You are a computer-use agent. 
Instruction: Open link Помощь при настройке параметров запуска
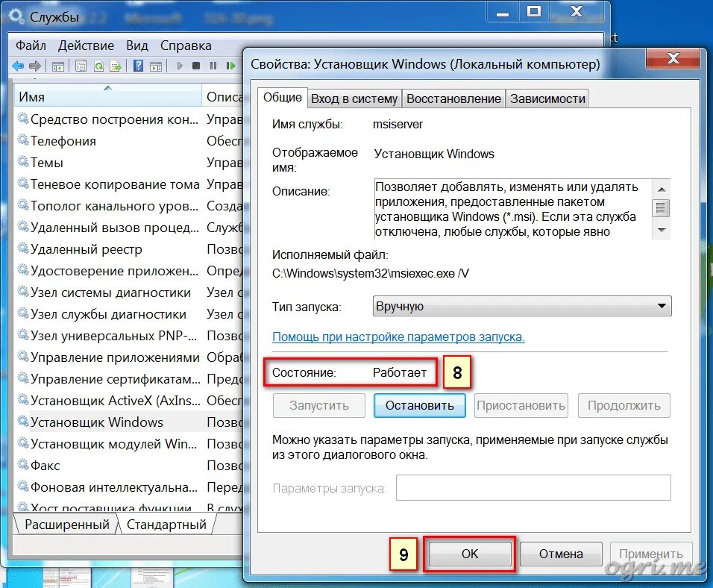pyautogui.click(x=398, y=337)
